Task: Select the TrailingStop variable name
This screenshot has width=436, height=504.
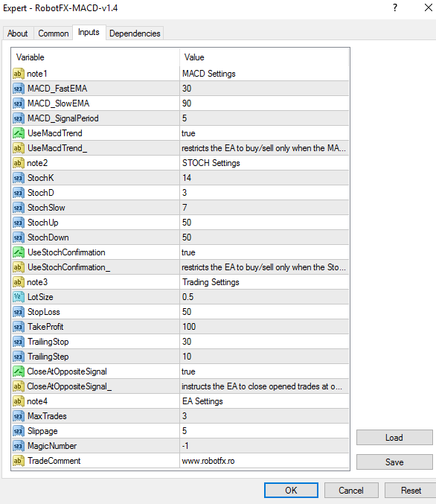Action: (48, 342)
